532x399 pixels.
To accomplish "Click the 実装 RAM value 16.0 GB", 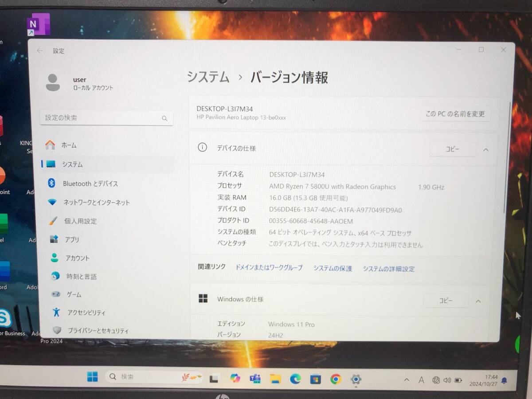I will coord(309,198).
